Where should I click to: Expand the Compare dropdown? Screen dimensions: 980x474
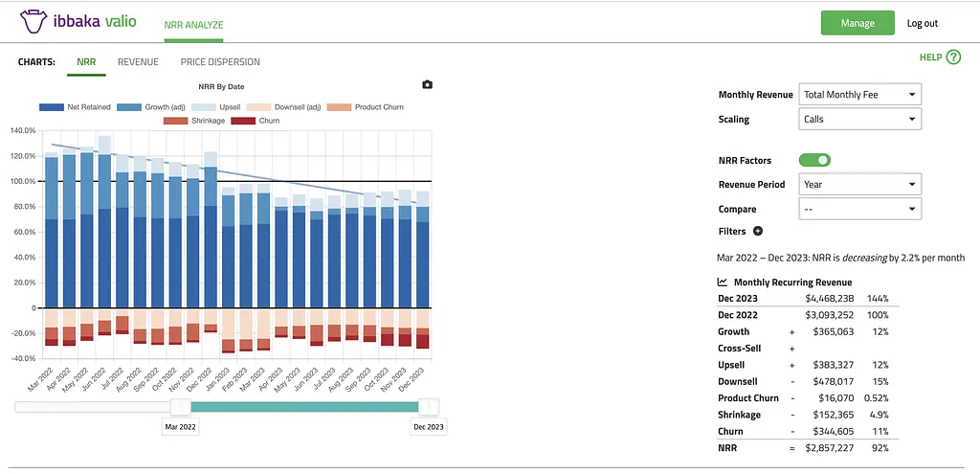pyautogui.click(x=859, y=209)
